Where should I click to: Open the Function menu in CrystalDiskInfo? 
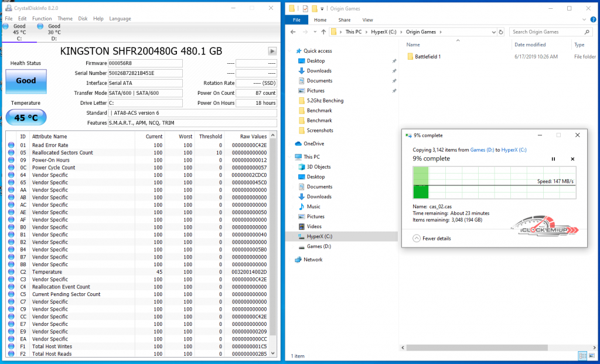pyautogui.click(x=42, y=19)
